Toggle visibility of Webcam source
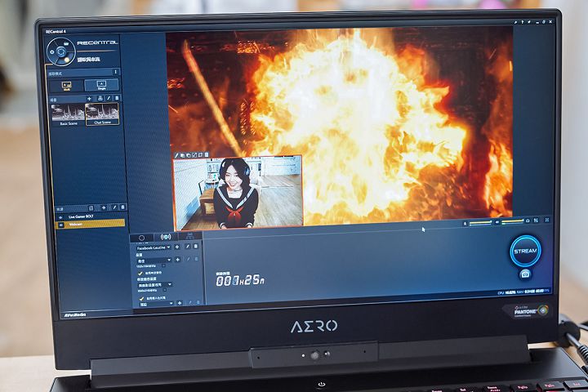 [x=61, y=225]
